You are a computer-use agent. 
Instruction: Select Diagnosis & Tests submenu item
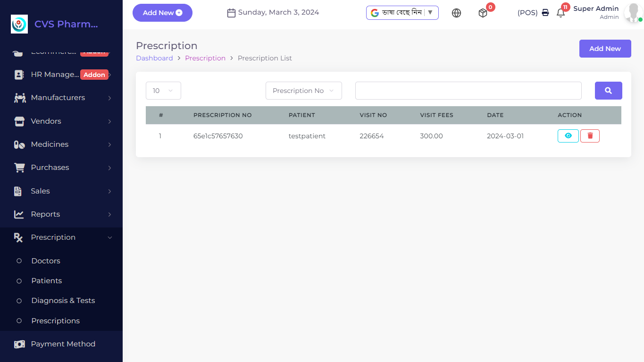coord(63,301)
